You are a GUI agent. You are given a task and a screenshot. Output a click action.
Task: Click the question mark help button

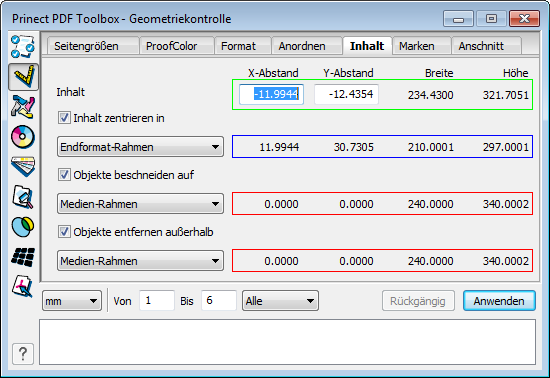click(x=23, y=354)
